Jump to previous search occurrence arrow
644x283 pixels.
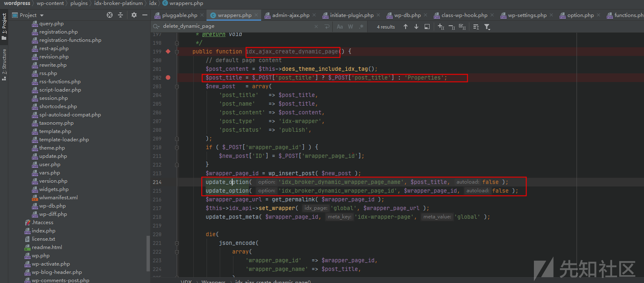click(x=406, y=27)
